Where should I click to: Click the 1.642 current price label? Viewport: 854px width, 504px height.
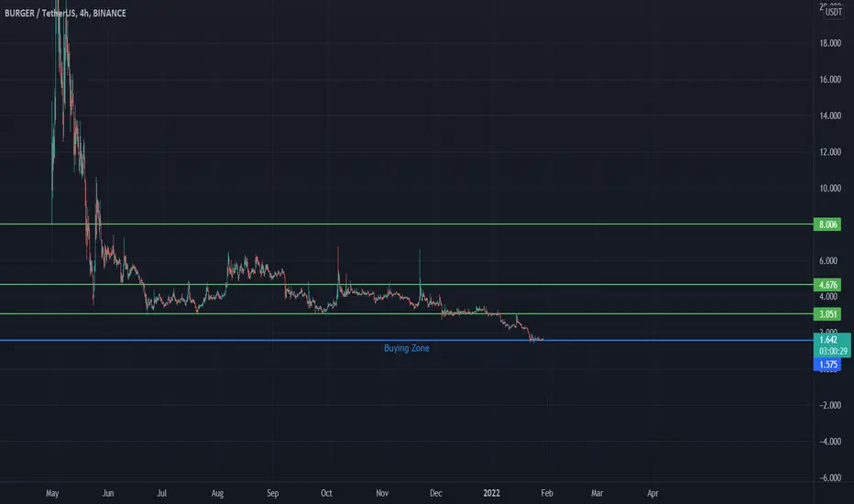[828, 339]
